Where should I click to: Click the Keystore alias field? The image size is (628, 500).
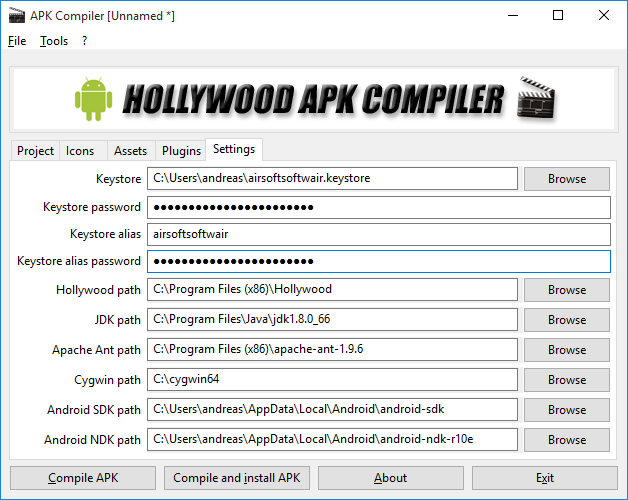point(379,234)
